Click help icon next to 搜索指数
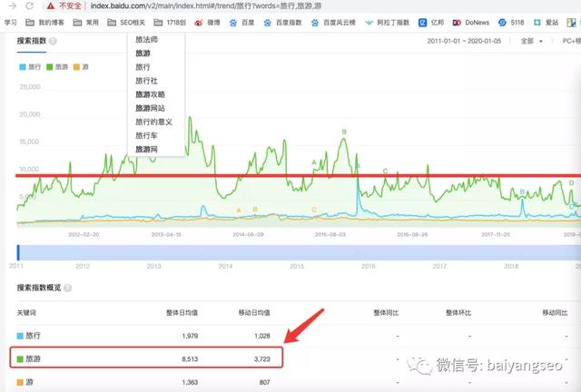 click(x=53, y=42)
